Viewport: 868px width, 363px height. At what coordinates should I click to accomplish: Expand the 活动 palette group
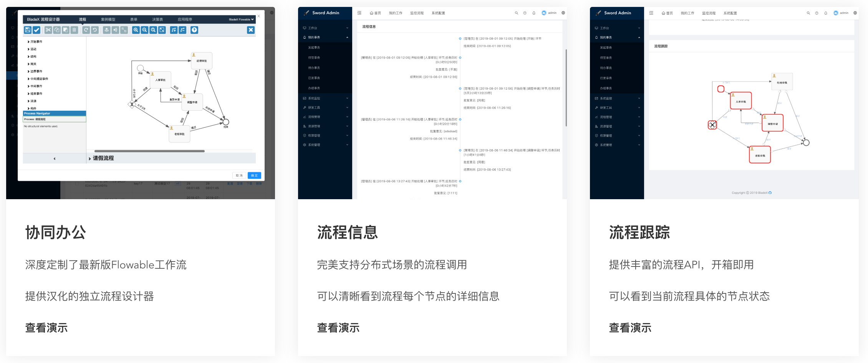(32, 49)
